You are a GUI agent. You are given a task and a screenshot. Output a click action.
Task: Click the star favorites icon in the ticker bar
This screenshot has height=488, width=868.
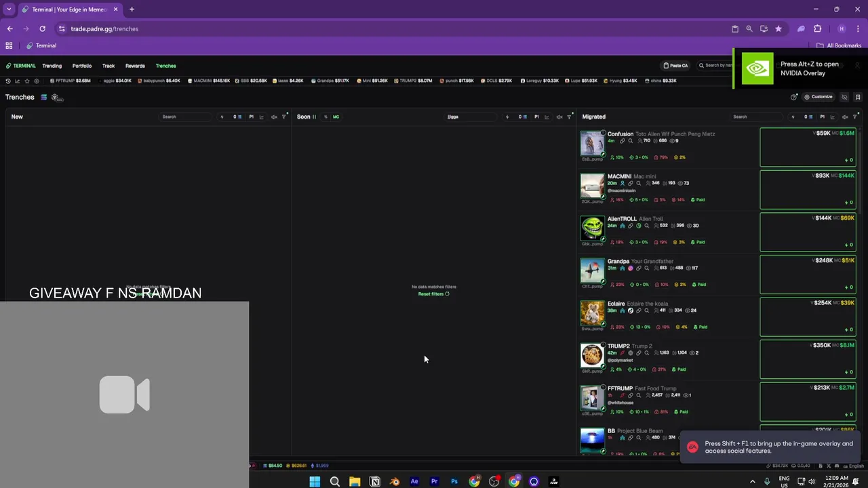(x=27, y=81)
